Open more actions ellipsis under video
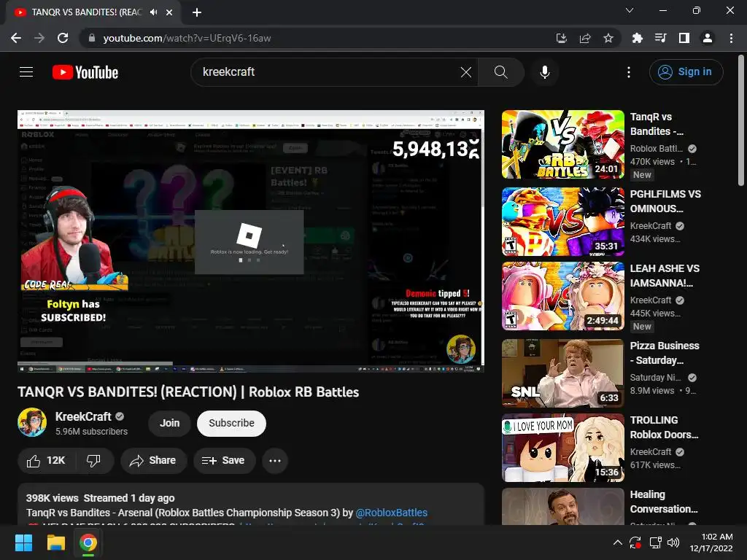747x560 pixels. point(275,461)
